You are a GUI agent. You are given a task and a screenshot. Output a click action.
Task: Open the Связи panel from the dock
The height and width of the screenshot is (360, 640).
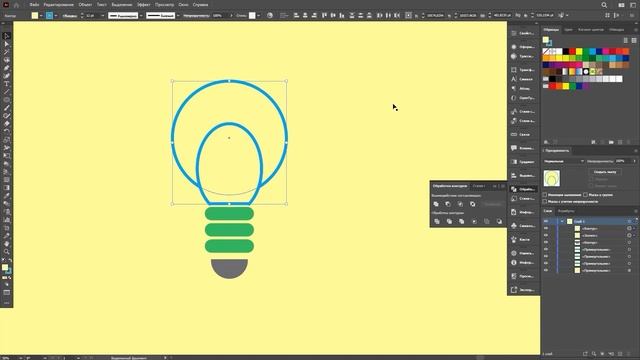523,134
